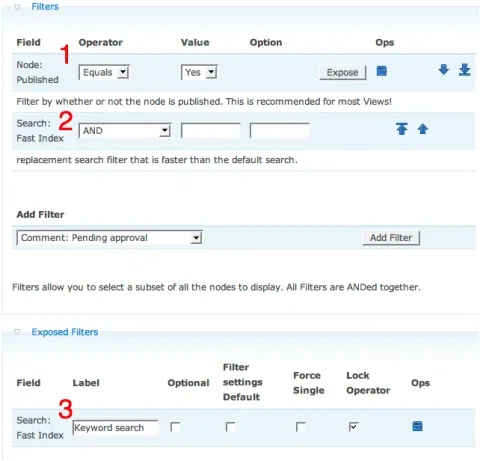Click the delete icon for exposed Fast Index filter

coord(417,426)
